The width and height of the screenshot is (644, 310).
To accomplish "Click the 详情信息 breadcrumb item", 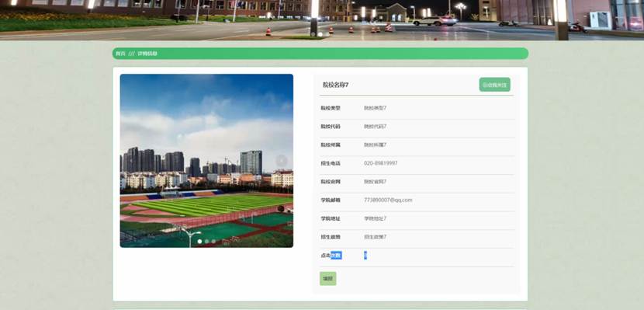I will (x=147, y=54).
